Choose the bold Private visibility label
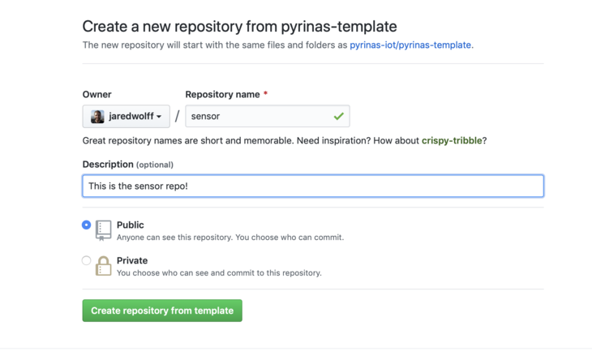The width and height of the screenshot is (592, 364). tap(132, 260)
